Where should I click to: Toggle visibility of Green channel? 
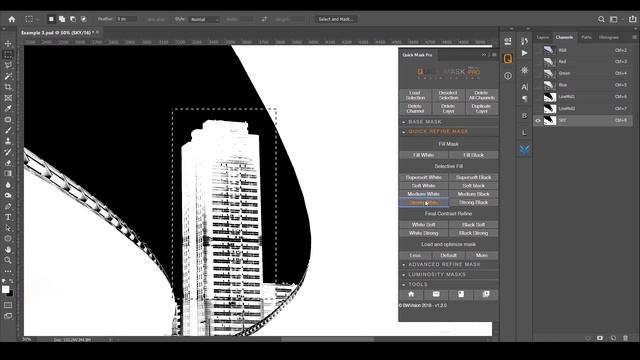[538, 73]
